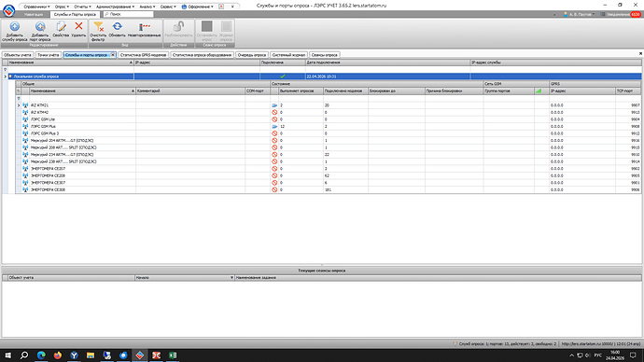Open the 'Анализ' dropdown menu
The height and width of the screenshot is (362, 644).
pyautogui.click(x=147, y=7)
